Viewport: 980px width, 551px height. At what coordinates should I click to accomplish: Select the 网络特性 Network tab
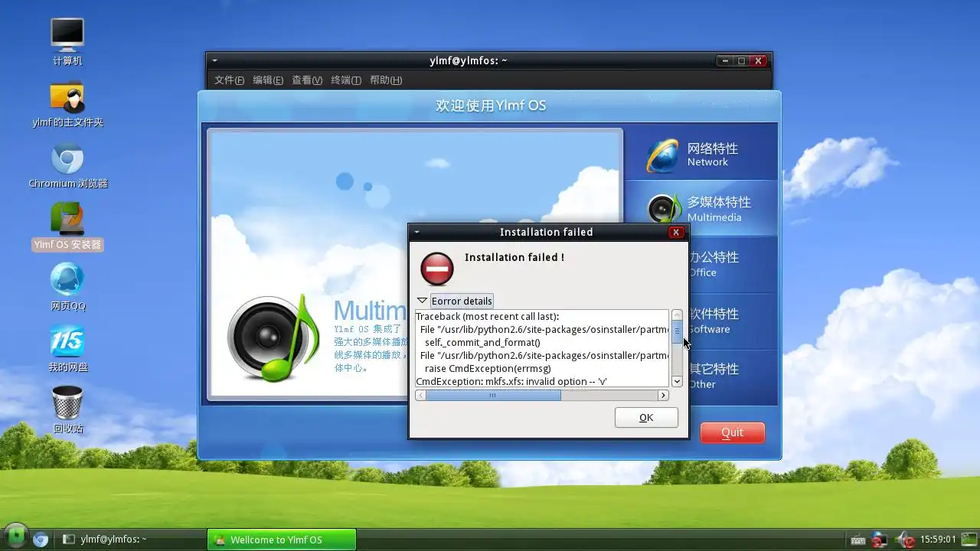[701, 154]
